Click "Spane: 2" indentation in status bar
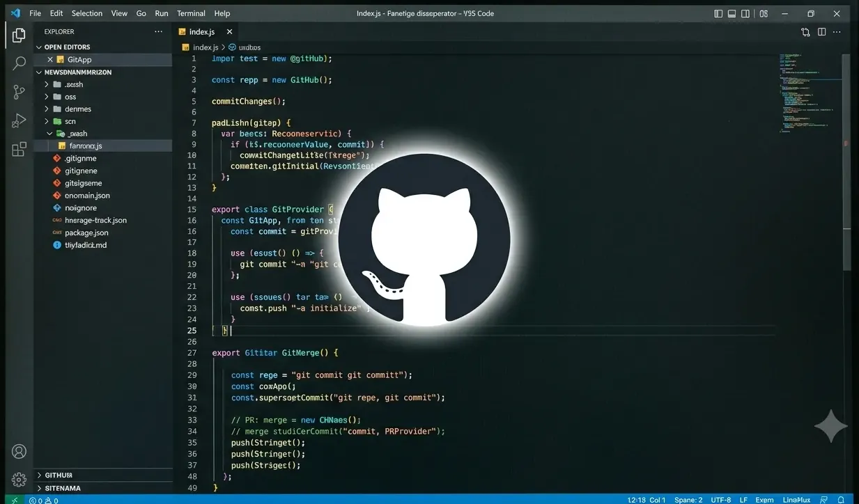The height and width of the screenshot is (504, 859). pyautogui.click(x=688, y=500)
